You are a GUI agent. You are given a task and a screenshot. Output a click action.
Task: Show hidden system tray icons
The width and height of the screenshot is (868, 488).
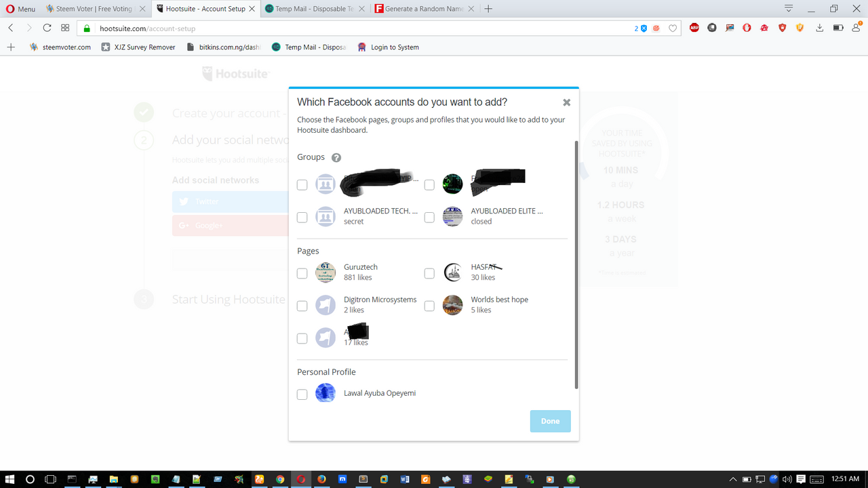(x=732, y=479)
